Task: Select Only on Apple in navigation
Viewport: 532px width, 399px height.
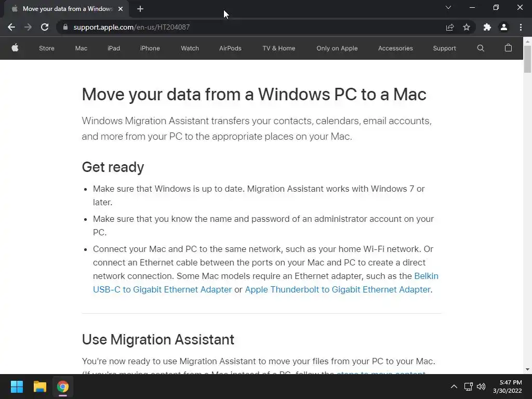Action: point(337,48)
